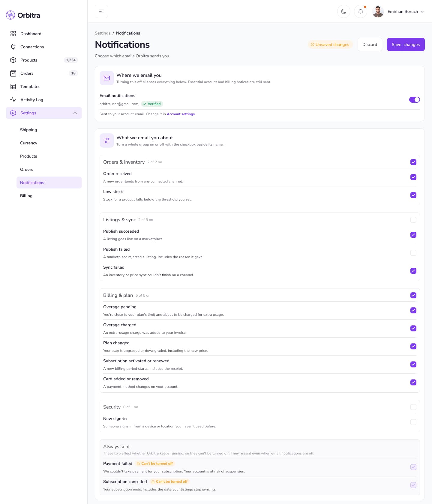Click the Settings breadcrumb link

103,33
